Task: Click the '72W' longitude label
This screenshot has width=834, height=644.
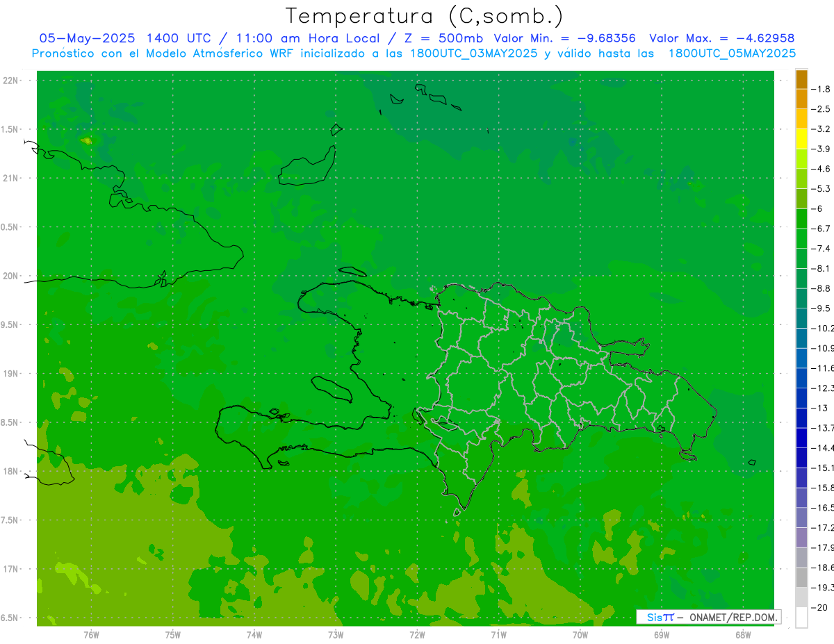Action: pyautogui.click(x=417, y=635)
